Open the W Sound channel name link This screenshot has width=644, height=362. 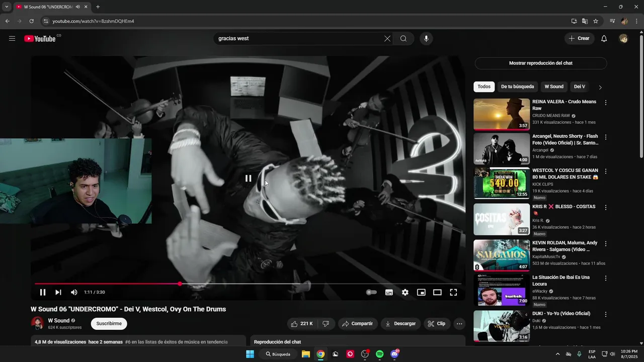(59, 321)
